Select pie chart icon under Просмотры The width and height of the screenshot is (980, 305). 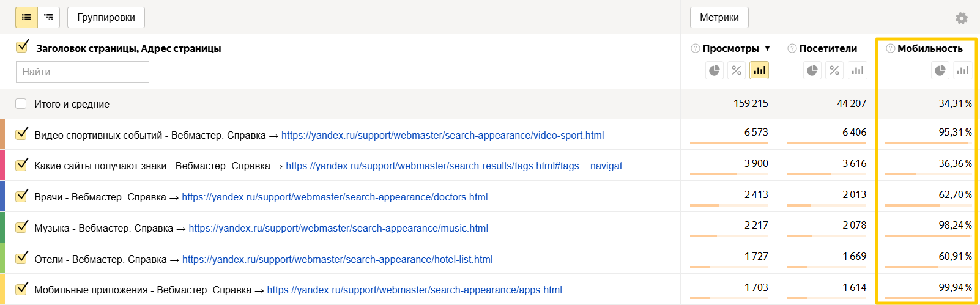pos(714,71)
